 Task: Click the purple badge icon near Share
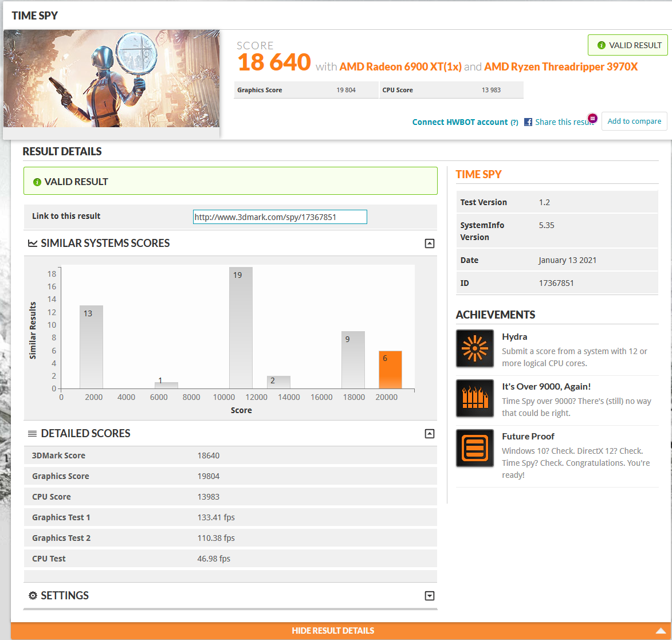[592, 118]
